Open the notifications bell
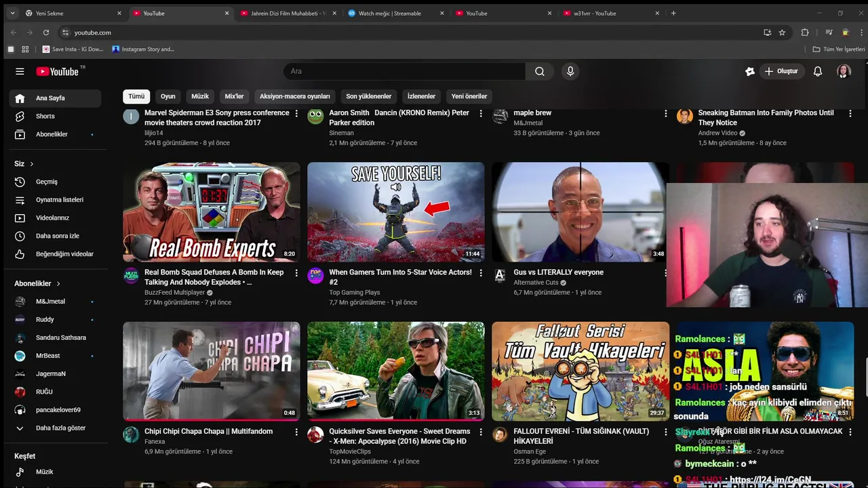 tap(818, 71)
